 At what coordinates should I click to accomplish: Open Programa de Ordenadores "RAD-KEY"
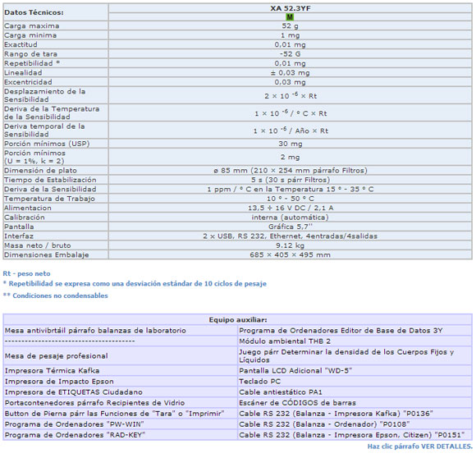tap(75, 435)
